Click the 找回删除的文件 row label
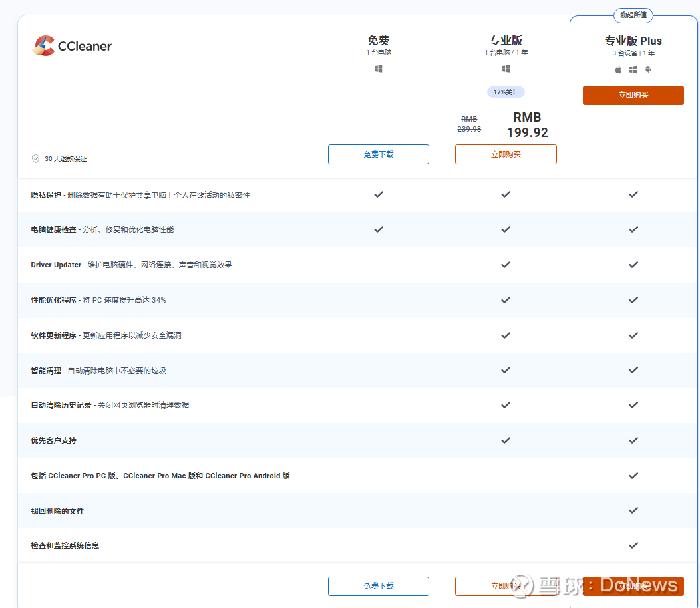 tap(57, 511)
